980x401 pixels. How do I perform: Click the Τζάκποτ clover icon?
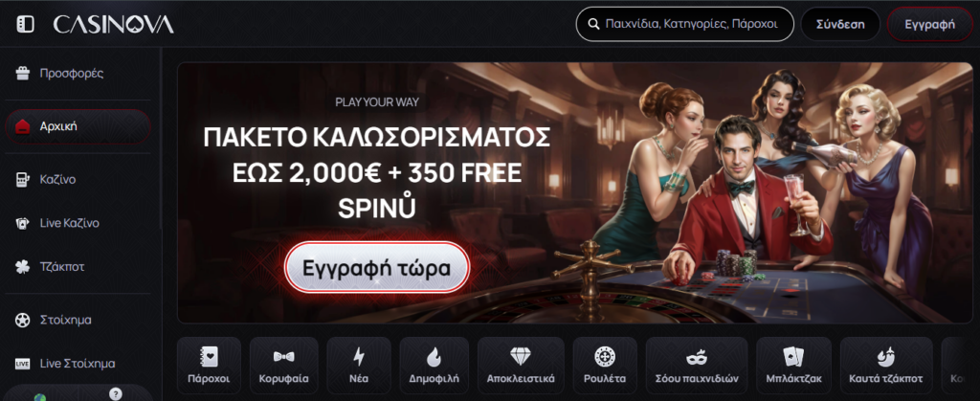(x=23, y=267)
